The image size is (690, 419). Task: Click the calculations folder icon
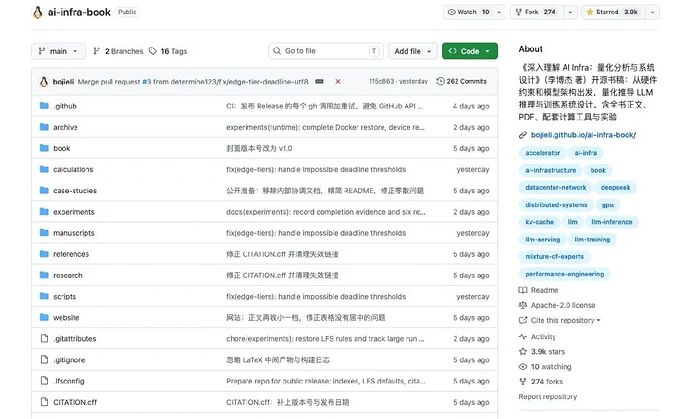pos(44,169)
